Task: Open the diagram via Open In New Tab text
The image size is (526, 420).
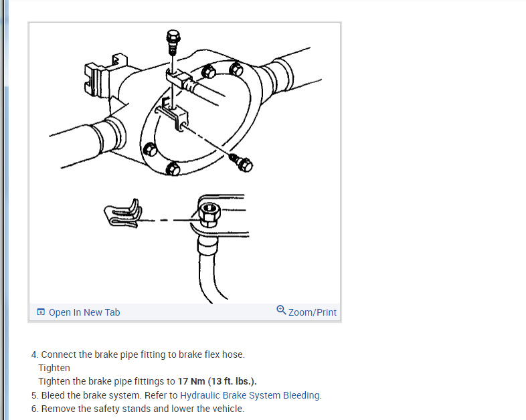Action: pos(84,312)
